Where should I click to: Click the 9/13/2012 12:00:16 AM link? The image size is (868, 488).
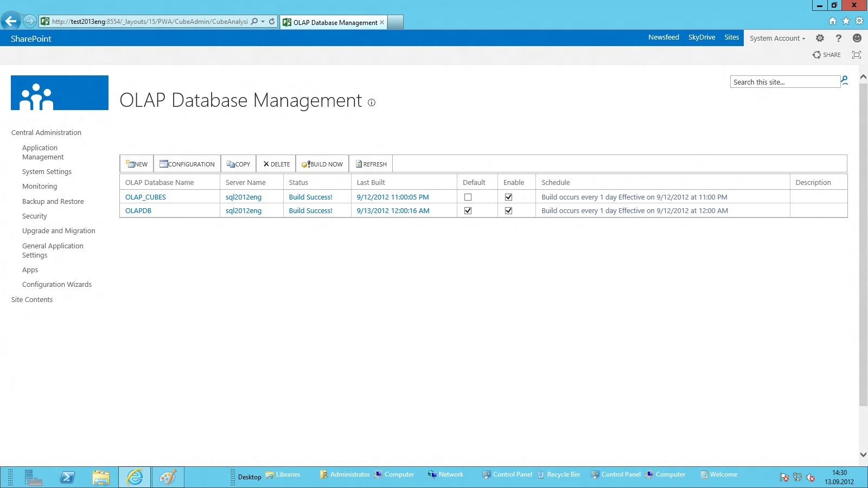point(393,211)
